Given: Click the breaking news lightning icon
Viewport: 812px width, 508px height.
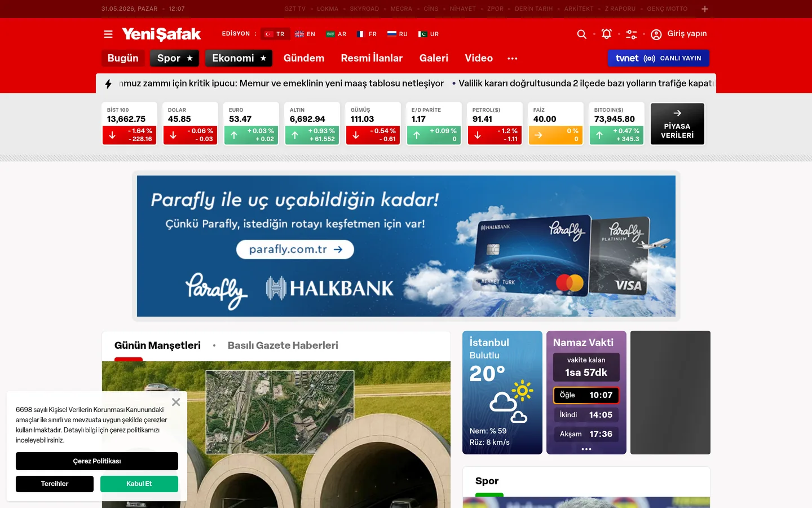Looking at the screenshot, I should (108, 84).
